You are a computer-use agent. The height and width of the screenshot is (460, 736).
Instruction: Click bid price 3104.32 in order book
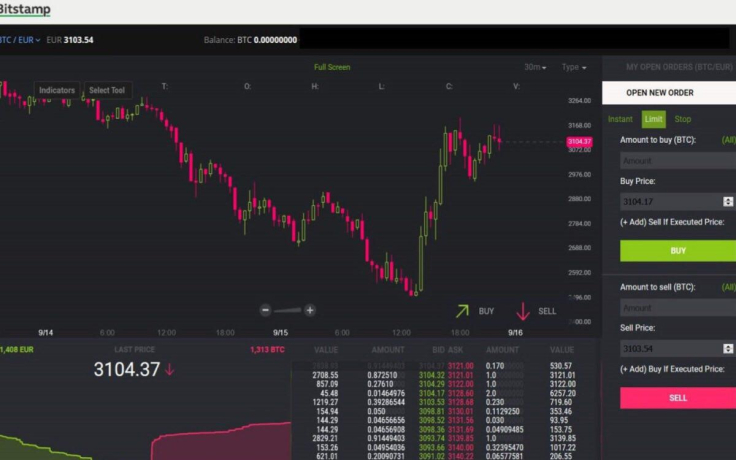432,375
